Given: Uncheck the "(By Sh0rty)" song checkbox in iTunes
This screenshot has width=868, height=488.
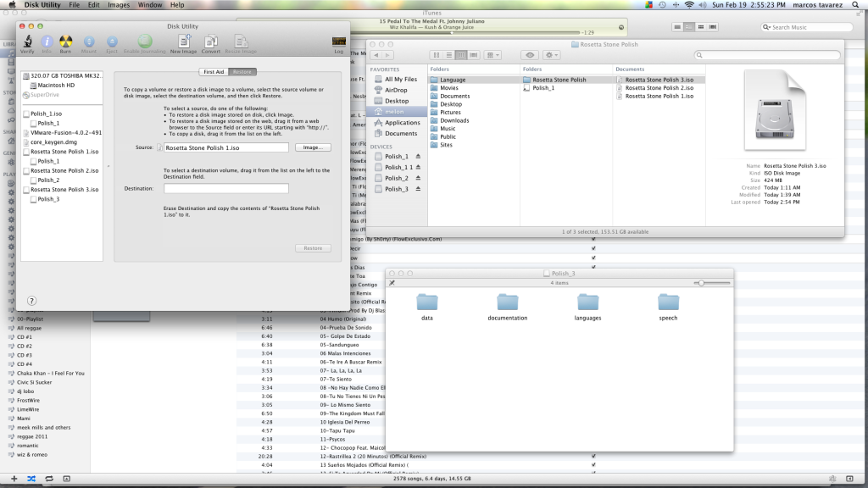Looking at the screenshot, I should tap(593, 240).
